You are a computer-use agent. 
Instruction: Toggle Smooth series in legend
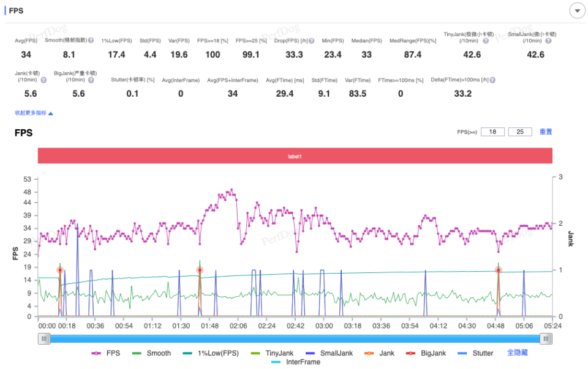pos(151,353)
